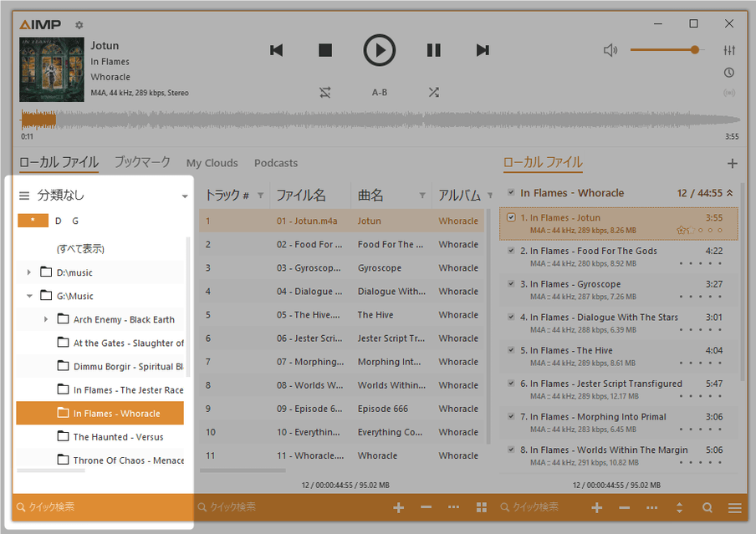Open center toolbar three-dots more menu

pos(453,507)
